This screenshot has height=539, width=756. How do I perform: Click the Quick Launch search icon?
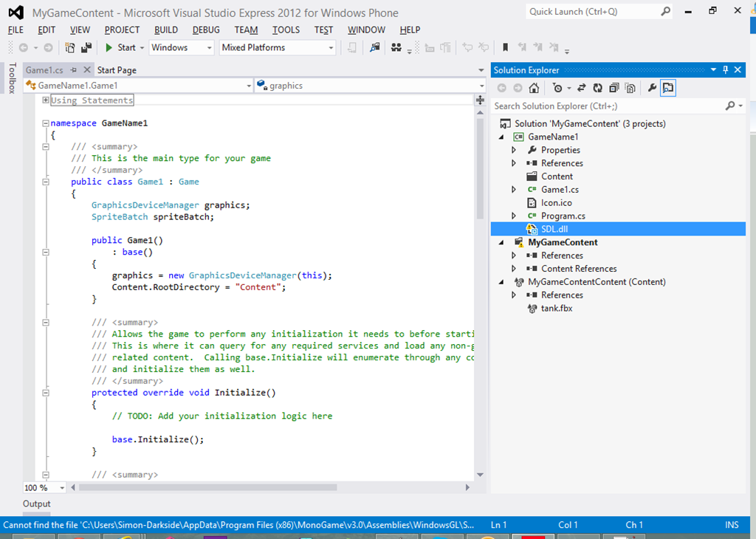point(665,11)
